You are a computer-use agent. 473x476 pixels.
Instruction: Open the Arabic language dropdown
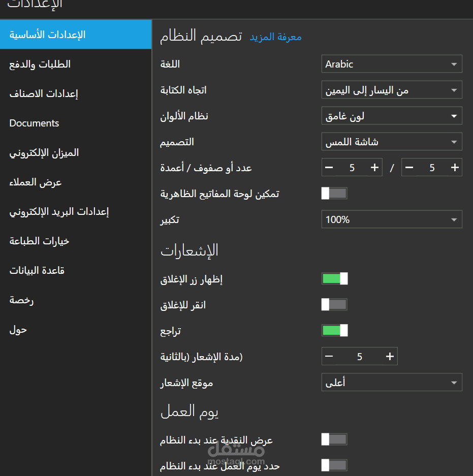392,65
